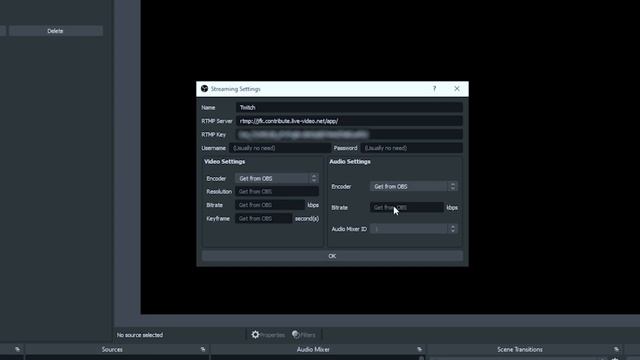Click the Sources dock title
Screen dimensions: 640x360
[112, 349]
